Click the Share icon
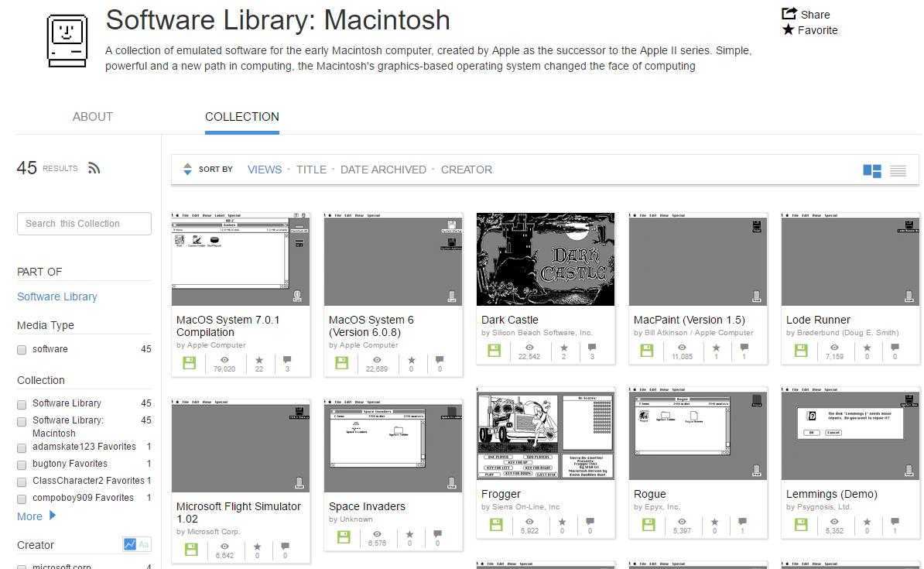924x569 pixels. click(789, 14)
